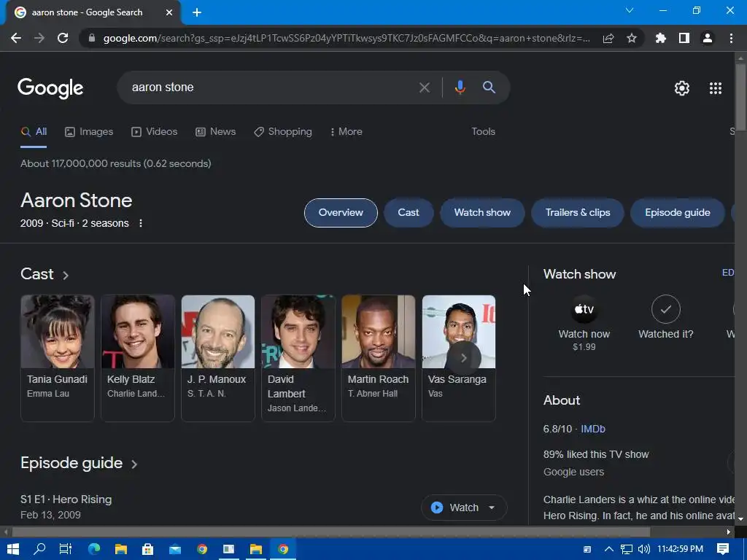
Task: Open the More search filters menu
Action: pos(346,132)
